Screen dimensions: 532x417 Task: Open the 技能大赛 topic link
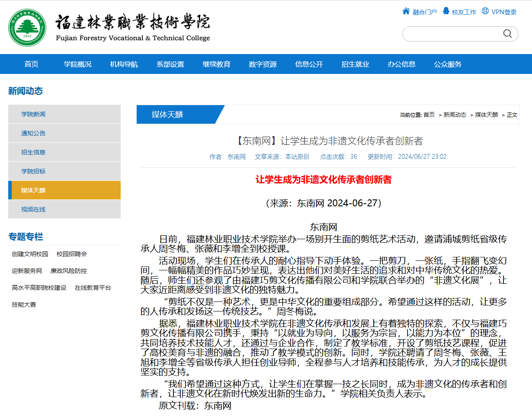(24, 305)
